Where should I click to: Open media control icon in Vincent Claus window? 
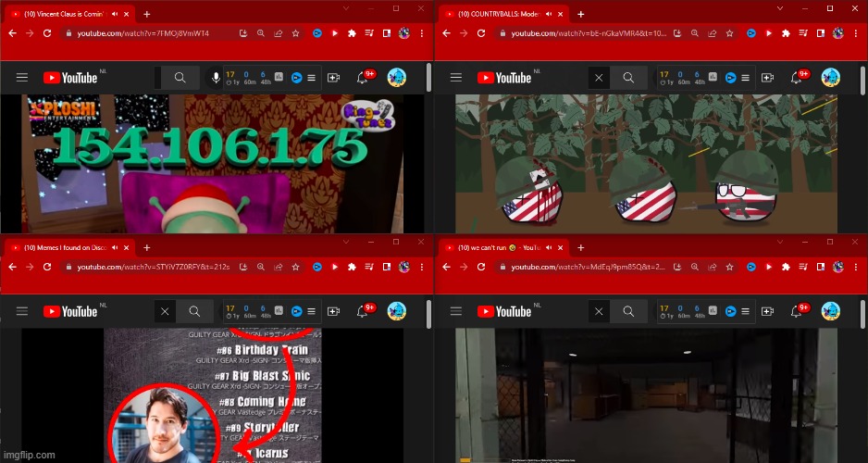click(x=369, y=33)
